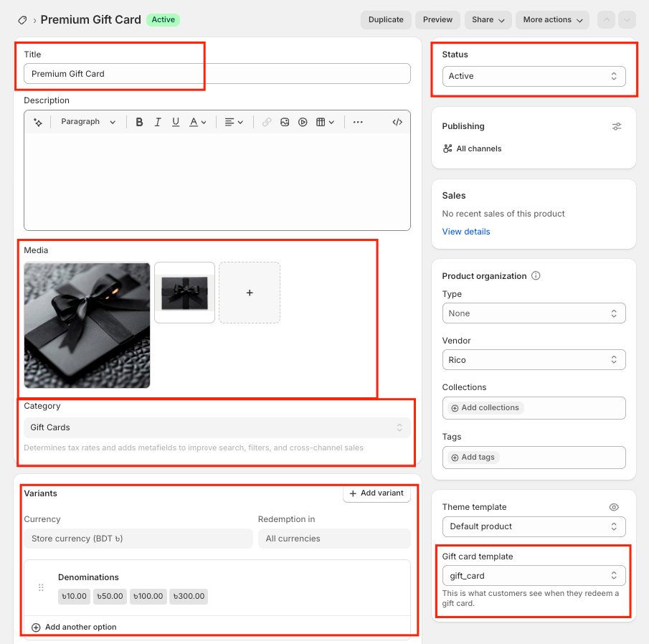Toggle underline formatting in description

point(176,122)
